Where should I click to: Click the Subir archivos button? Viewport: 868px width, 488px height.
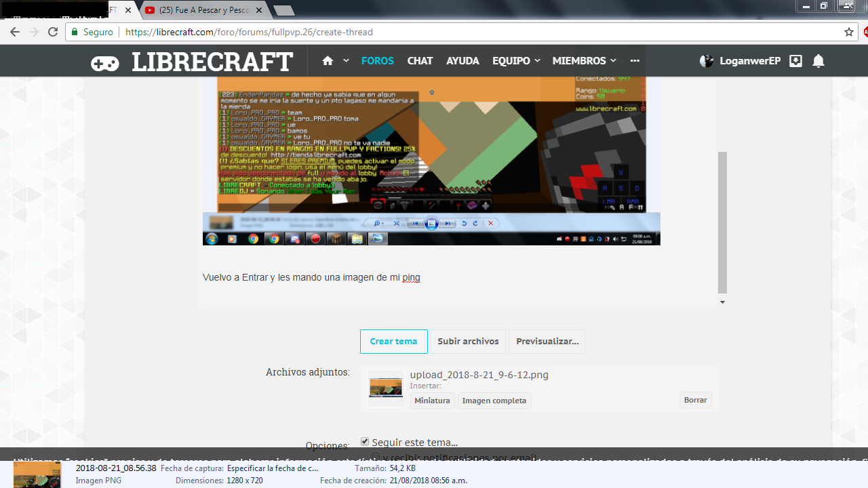[468, 342]
